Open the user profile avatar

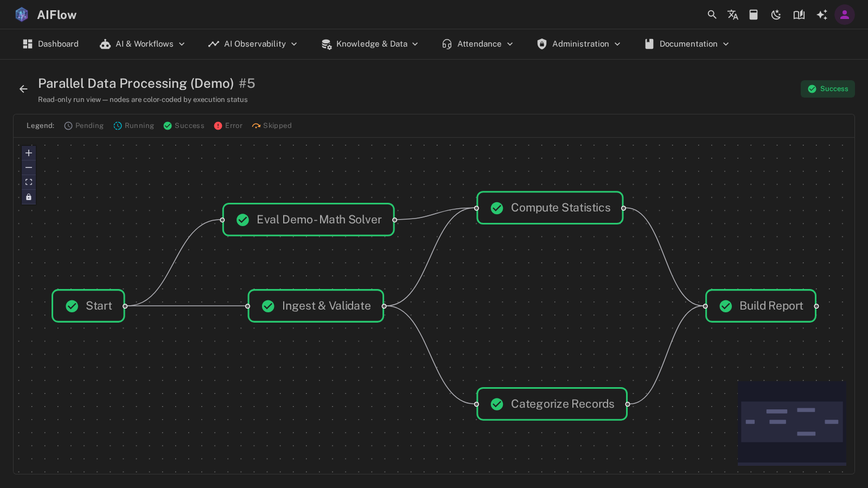(845, 15)
